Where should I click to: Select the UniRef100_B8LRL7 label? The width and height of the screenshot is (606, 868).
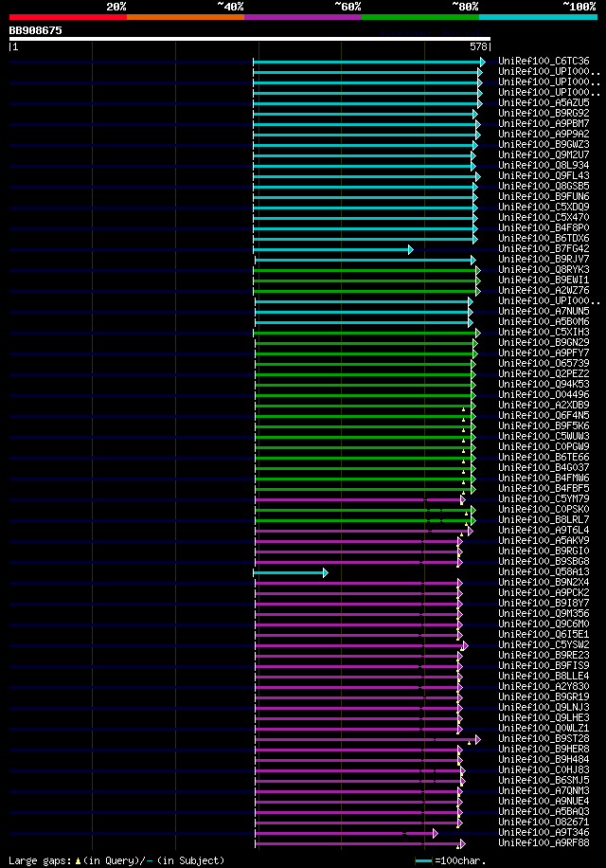(544, 520)
